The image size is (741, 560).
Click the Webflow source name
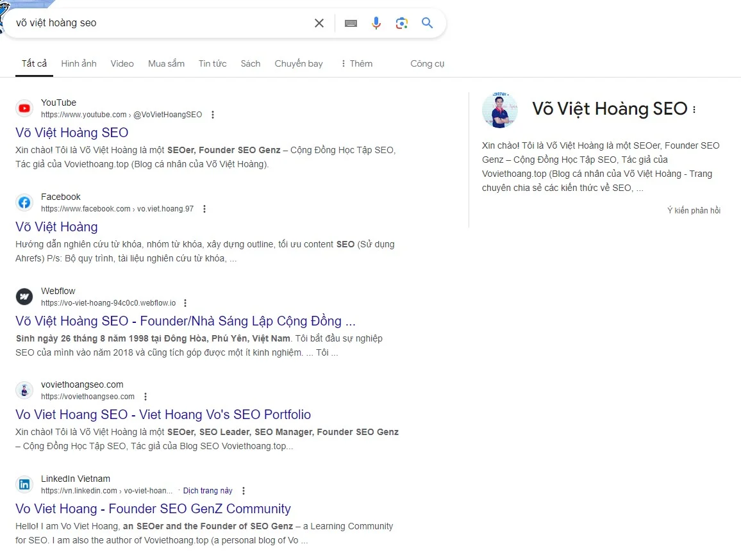coord(58,291)
